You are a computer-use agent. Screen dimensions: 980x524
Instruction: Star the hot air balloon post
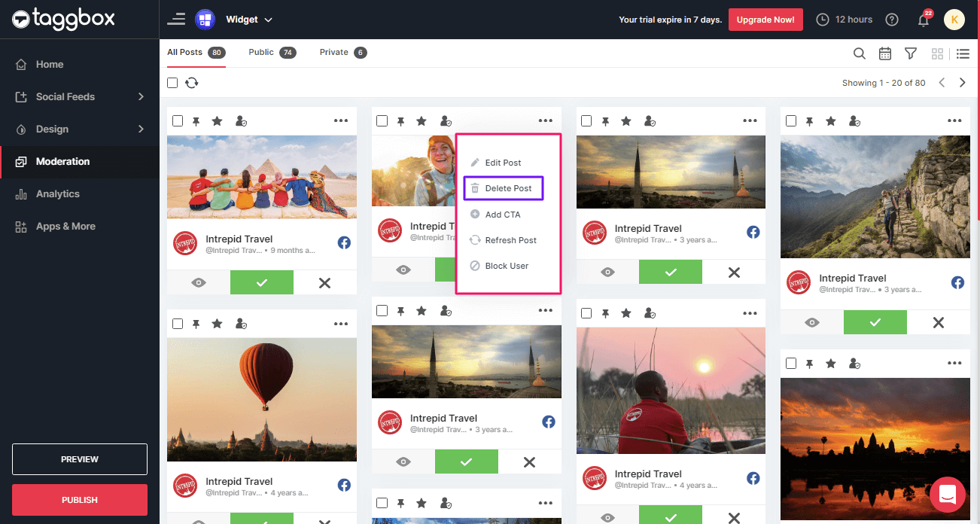(x=217, y=324)
